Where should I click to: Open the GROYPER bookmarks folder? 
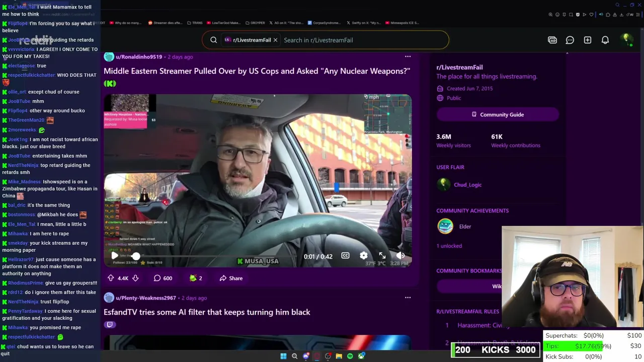click(x=255, y=23)
